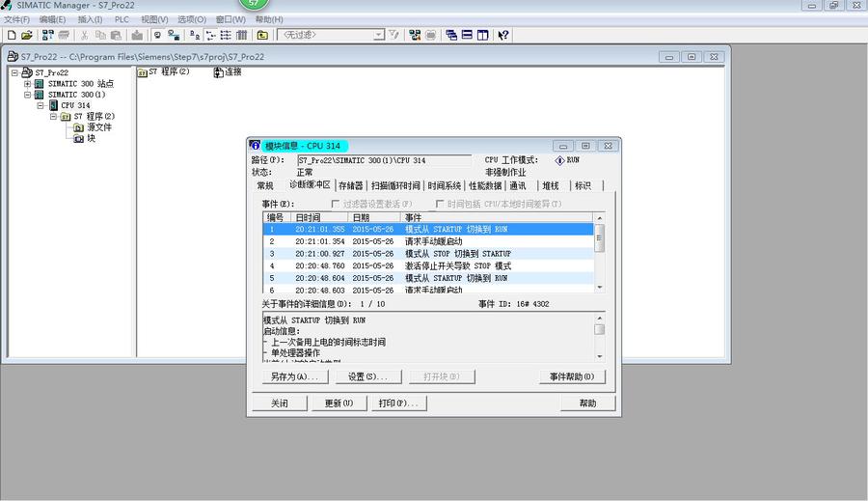Click the Tile vertically toolbar icon
Viewport: 868px width, 501px height.
[x=482, y=35]
